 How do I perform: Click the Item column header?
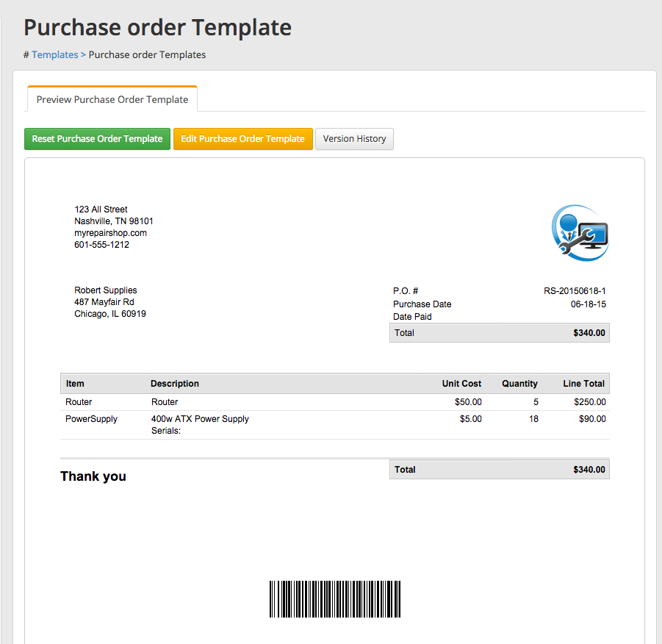coord(75,384)
